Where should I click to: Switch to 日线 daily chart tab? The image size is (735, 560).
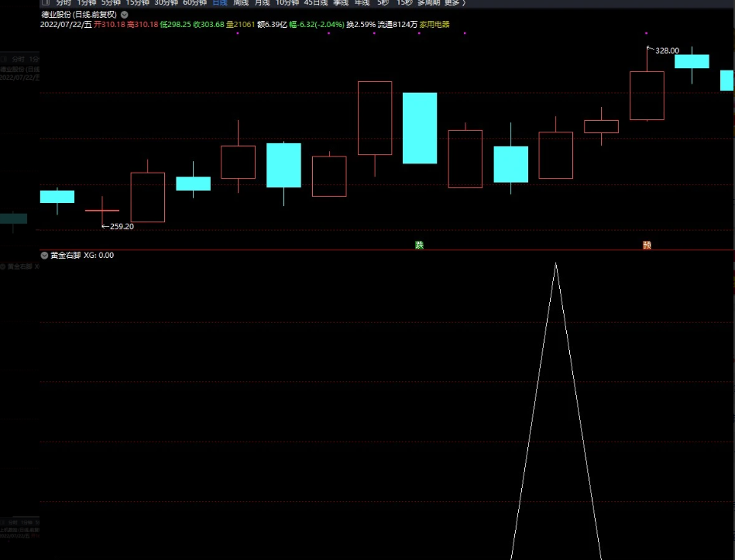pos(220,3)
